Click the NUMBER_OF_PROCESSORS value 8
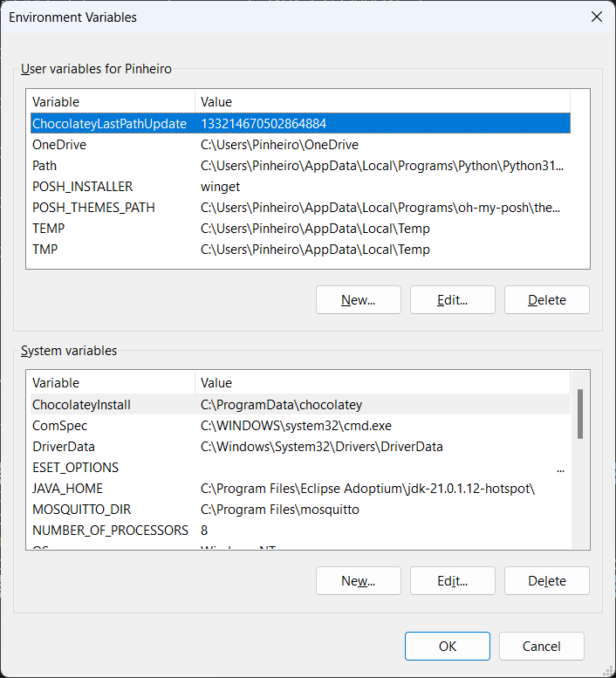This screenshot has width=616, height=678. tap(204, 531)
